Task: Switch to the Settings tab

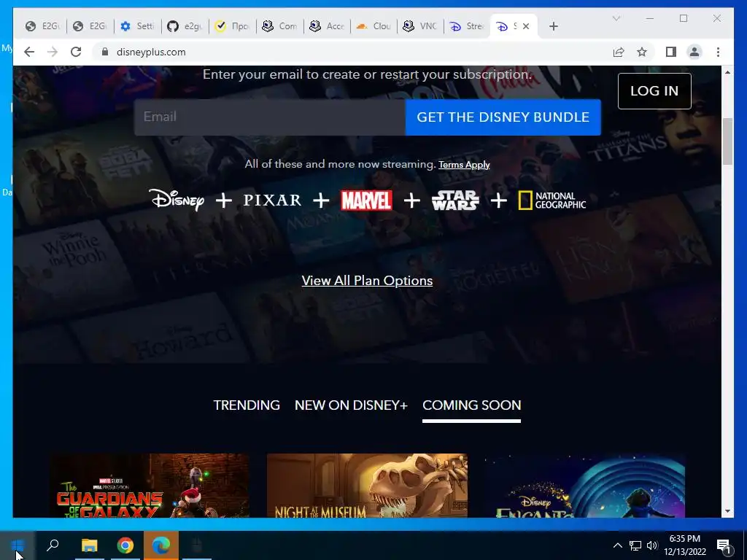Action: click(x=137, y=26)
